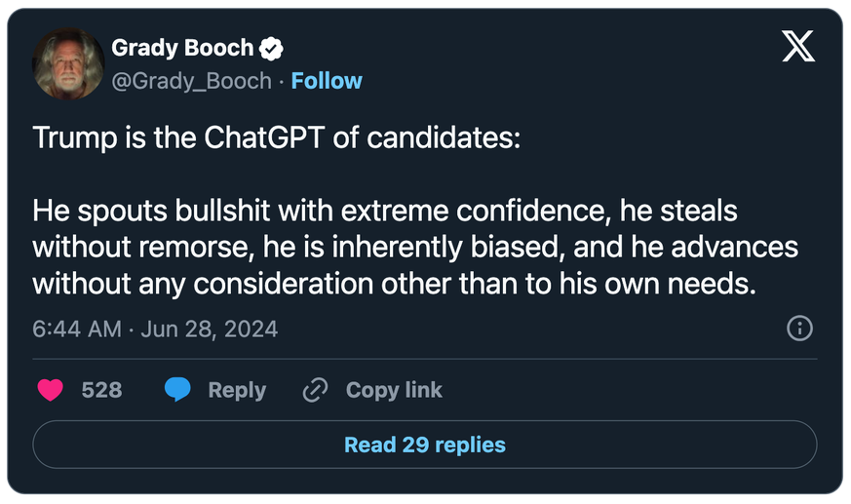Screen dimensions: 851x504
Task: Click the Reply text label
Action: (x=237, y=390)
